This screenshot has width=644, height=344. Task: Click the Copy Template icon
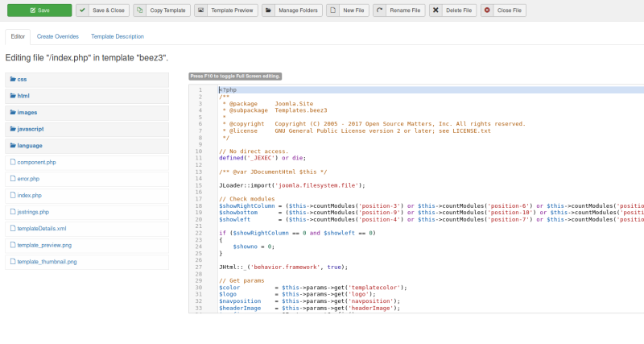(x=141, y=10)
